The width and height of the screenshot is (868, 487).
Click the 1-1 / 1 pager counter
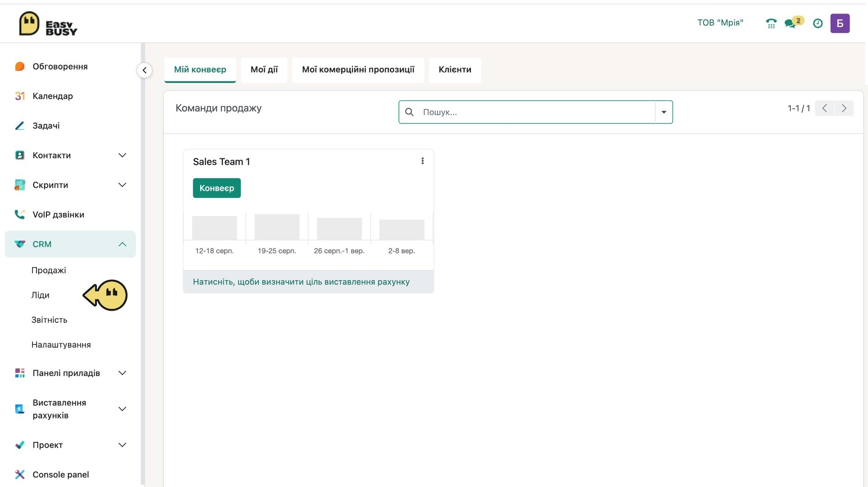pyautogui.click(x=799, y=108)
